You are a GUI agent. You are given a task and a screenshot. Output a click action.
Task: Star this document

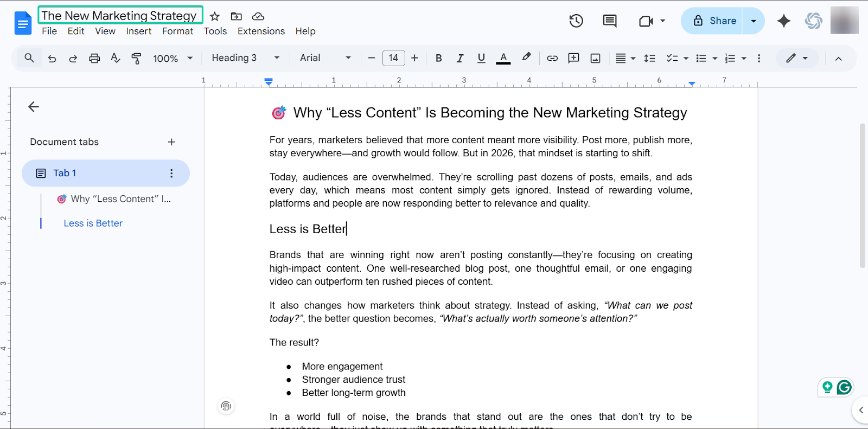point(215,16)
